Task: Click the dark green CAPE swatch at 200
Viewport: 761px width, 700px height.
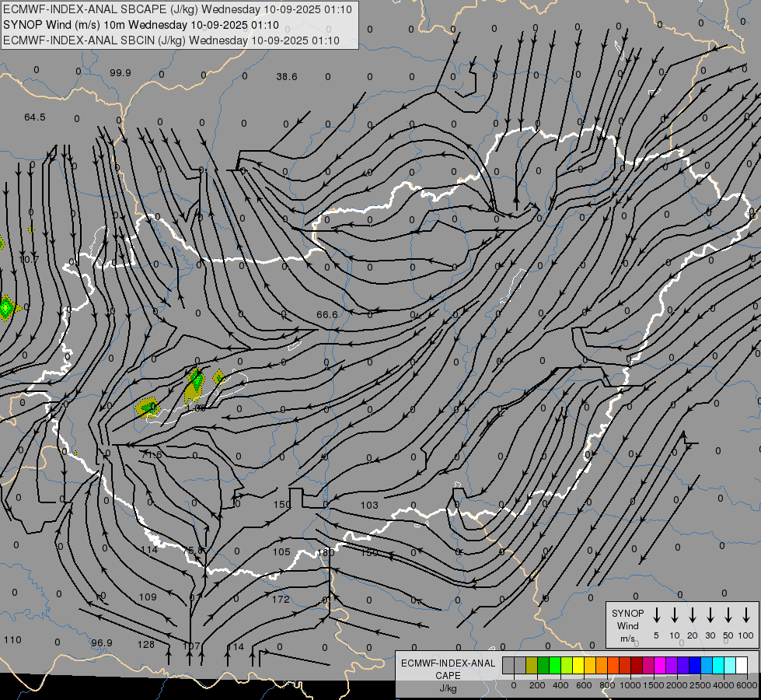Action: (543, 665)
